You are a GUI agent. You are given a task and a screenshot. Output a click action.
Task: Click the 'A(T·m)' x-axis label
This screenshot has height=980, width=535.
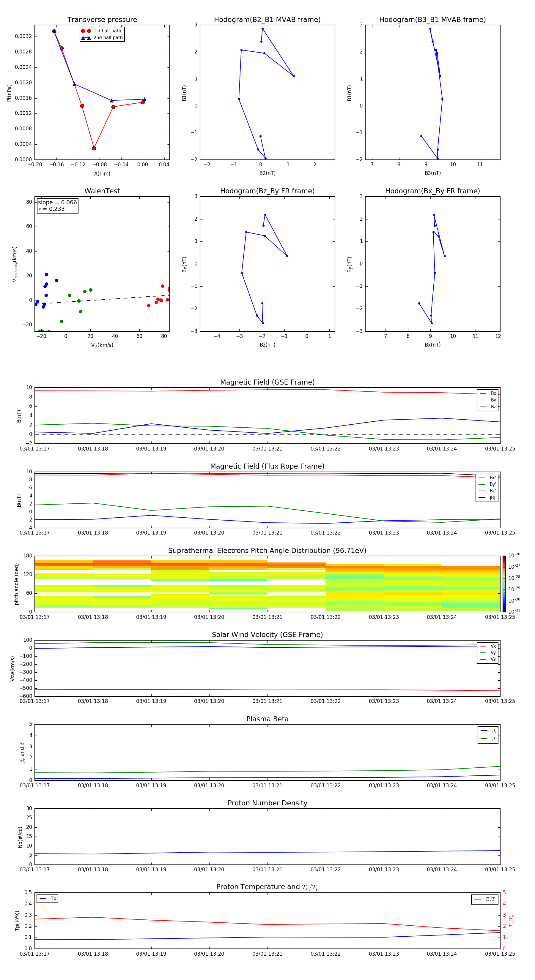102,173
